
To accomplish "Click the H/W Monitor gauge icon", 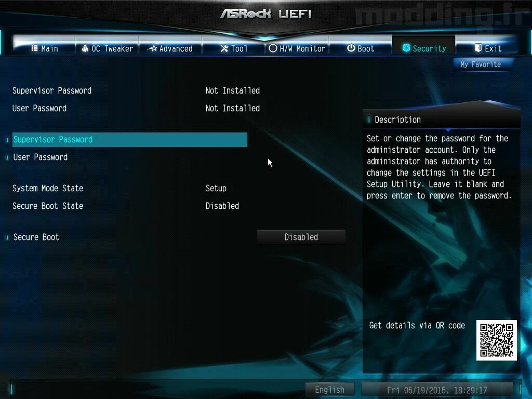I will pos(273,48).
